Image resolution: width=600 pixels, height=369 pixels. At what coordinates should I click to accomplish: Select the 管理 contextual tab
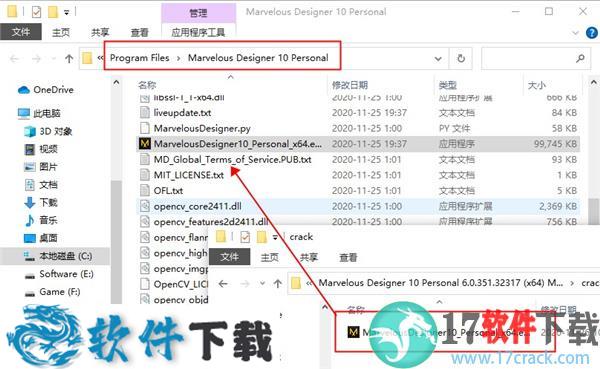[199, 13]
